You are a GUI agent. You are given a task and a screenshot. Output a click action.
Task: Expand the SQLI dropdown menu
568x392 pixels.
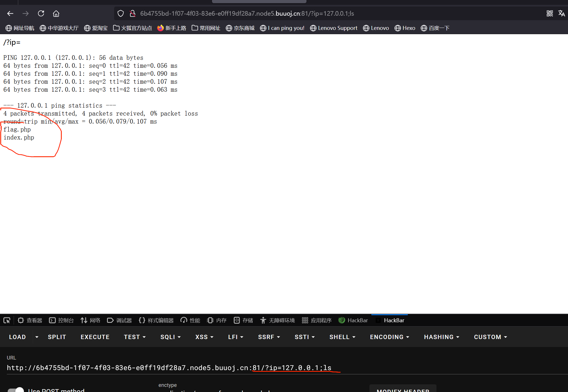[x=170, y=337]
